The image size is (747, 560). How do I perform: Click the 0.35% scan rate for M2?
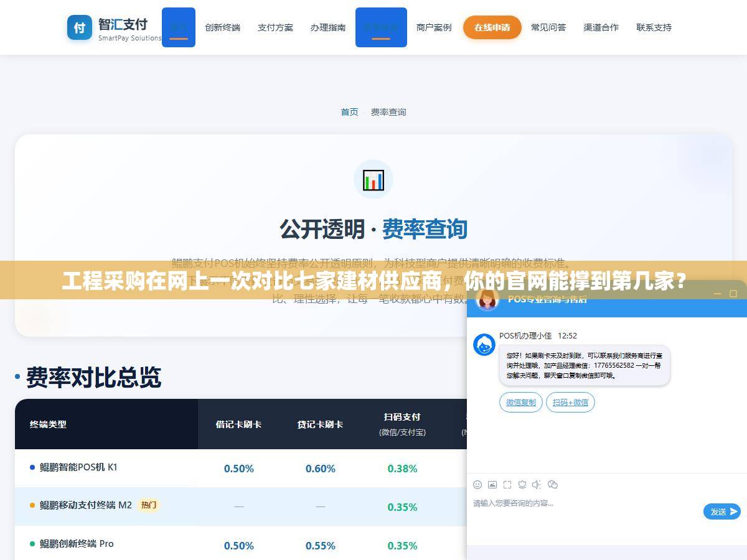pyautogui.click(x=402, y=507)
